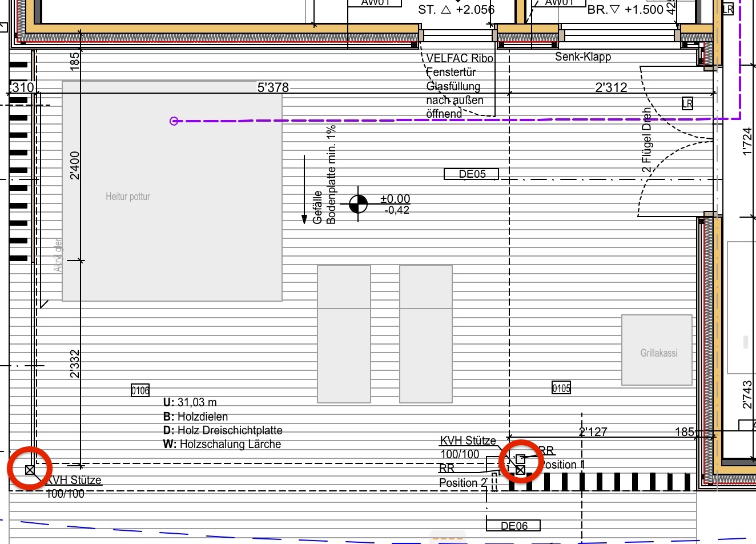Select the 0105 room number tag

point(561,388)
